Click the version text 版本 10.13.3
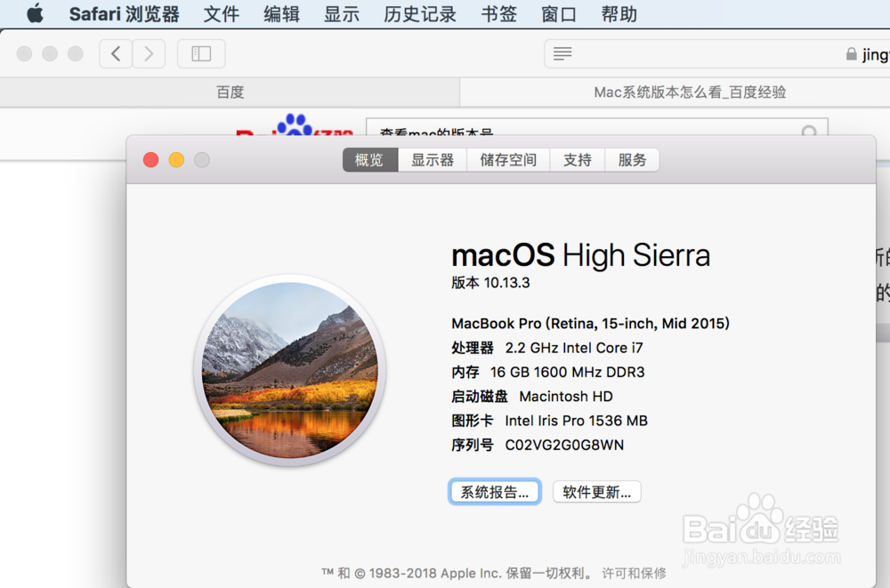The height and width of the screenshot is (588, 890). [x=490, y=283]
